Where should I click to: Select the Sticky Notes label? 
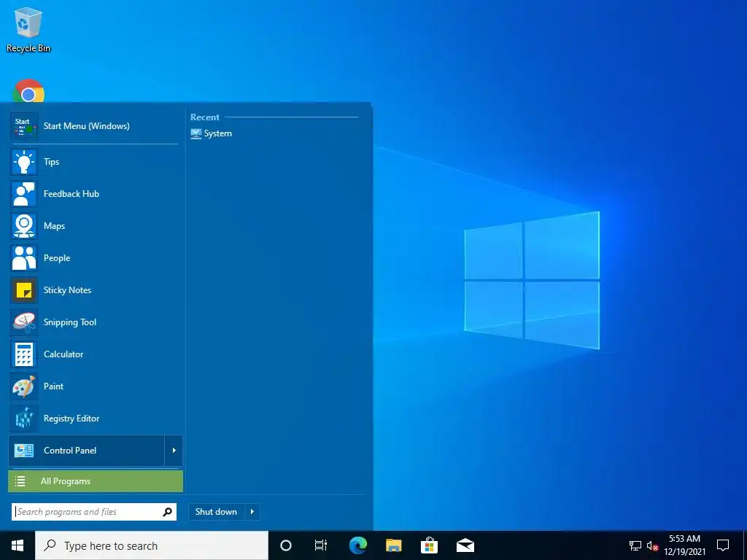(67, 290)
